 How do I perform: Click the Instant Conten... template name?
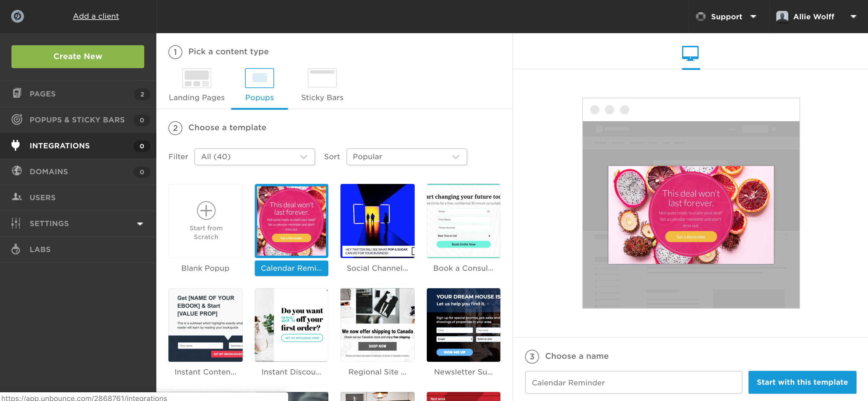[x=205, y=372]
